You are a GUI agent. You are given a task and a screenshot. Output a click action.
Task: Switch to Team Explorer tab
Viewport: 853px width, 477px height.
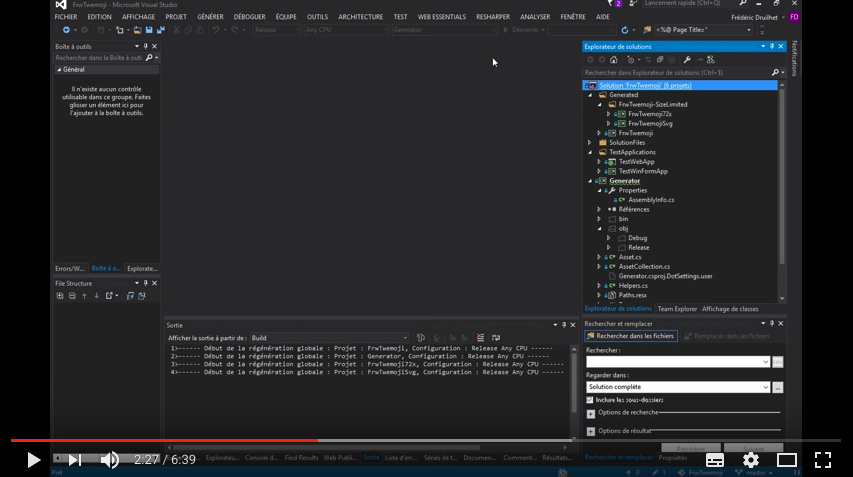click(677, 309)
